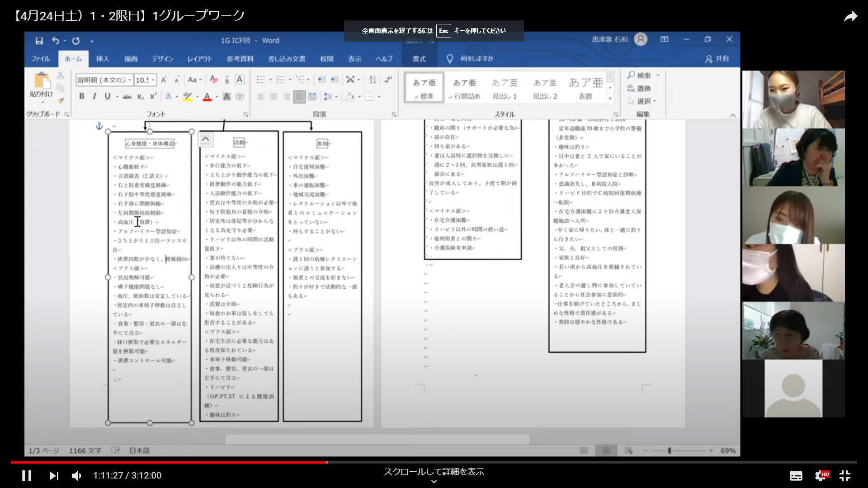This screenshot has width=868, height=488.
Task: Align text to the left
Action: click(261, 96)
